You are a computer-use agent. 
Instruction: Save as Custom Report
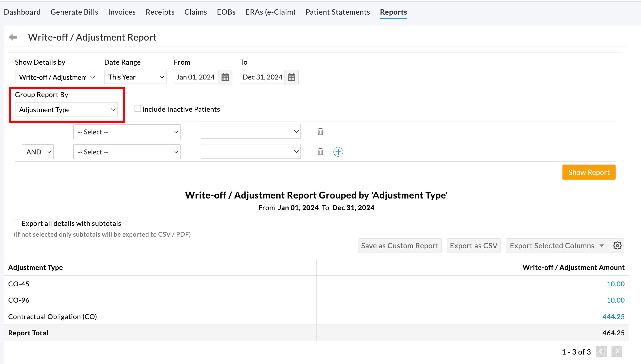[400, 246]
